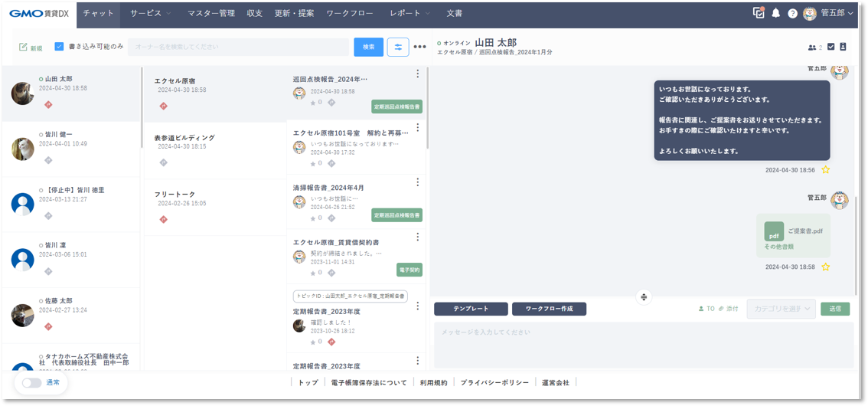Open the トップ footer link
Screen dimensions: 868x406
pyautogui.click(x=308, y=383)
